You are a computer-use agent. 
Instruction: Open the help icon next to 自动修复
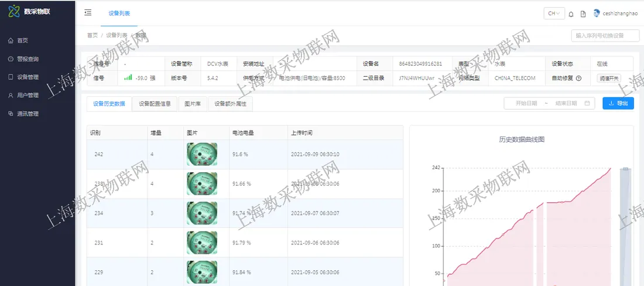click(578, 78)
